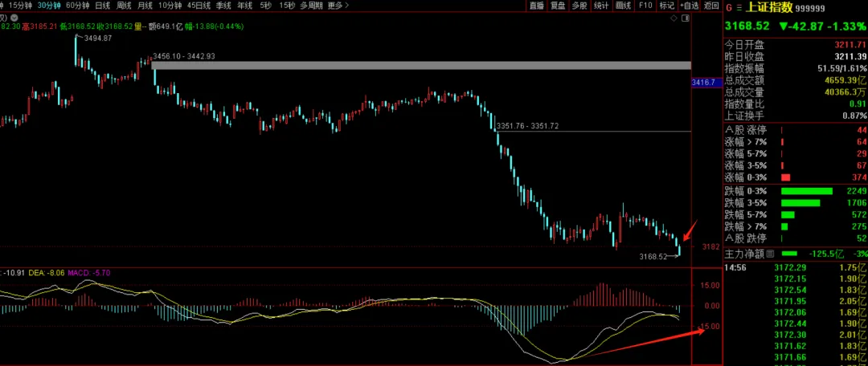Viewport: 868px width, 366px height.
Task: Click the 跌幅 5-7% row
Action: tap(796, 214)
